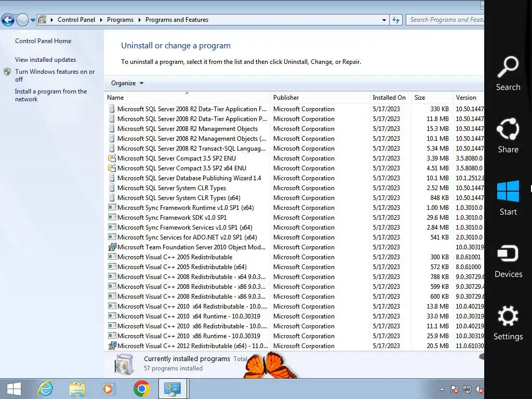Viewport: 532px width, 399px height.
Task: Click Programs and Features breadcrumb
Action: click(177, 20)
